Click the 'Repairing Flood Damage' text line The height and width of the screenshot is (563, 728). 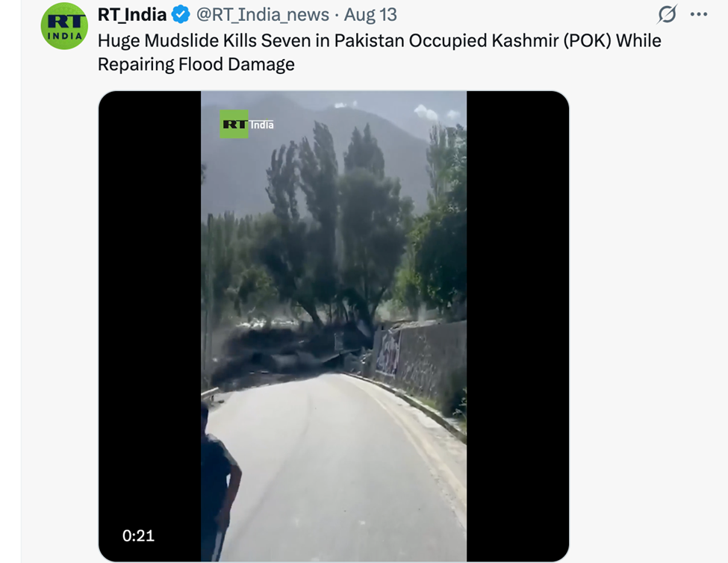coord(196,64)
